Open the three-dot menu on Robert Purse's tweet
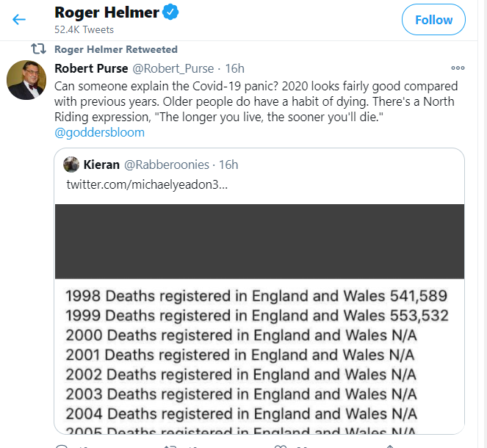The image size is (487, 448). click(458, 68)
